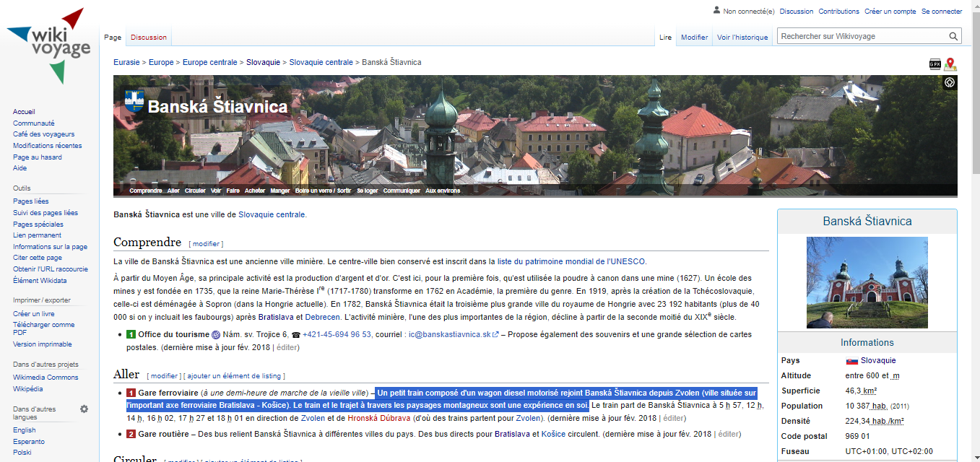Click red marker 2 for Gare routière

coord(131,434)
